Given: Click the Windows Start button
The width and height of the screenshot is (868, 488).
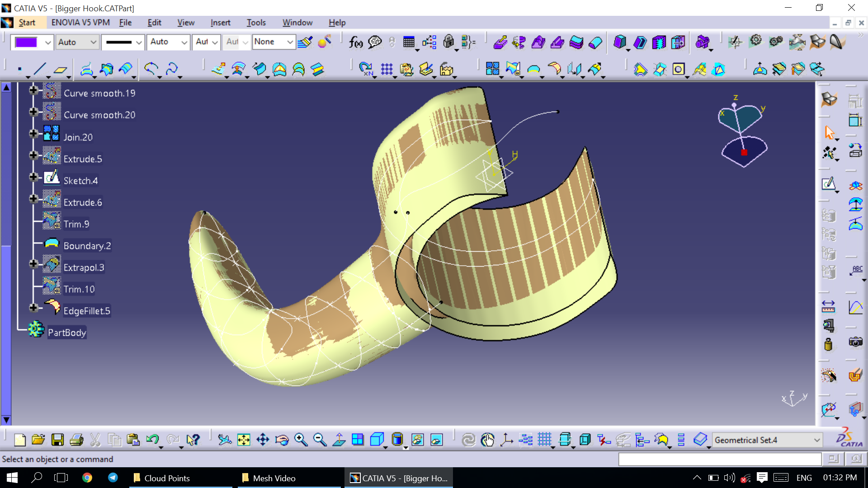Looking at the screenshot, I should [x=12, y=478].
